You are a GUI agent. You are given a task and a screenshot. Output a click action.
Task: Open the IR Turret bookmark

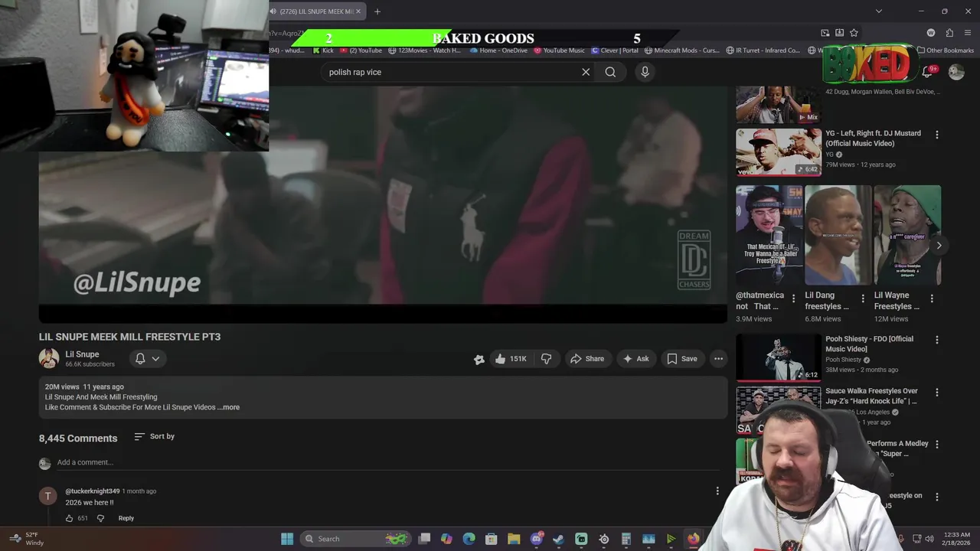763,51
